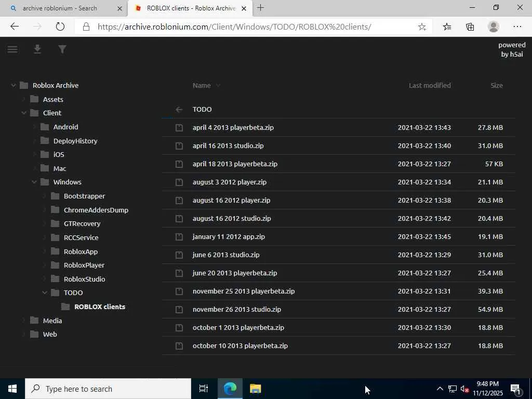This screenshot has height=399, width=532.
Task: Click the browser Back arrow
Action: (14, 26)
